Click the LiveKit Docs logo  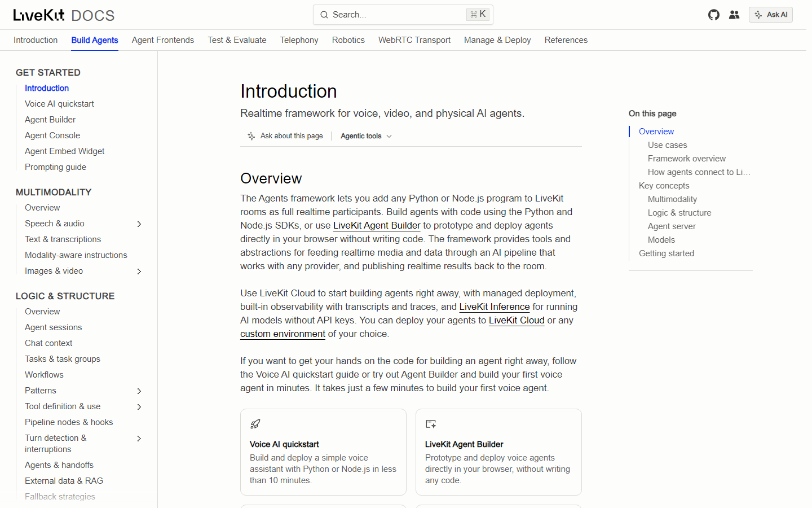(x=64, y=15)
